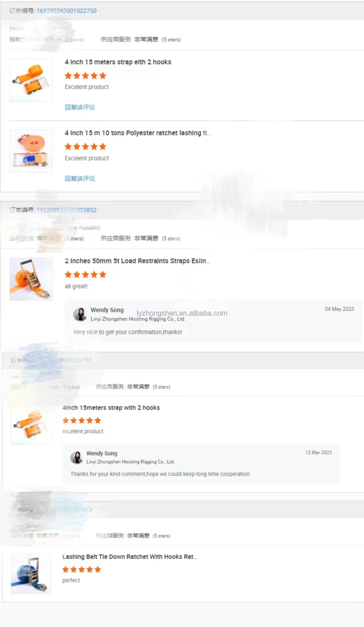364x627 pixels.
Task: Click star rating under Lashing Belt Tie Down
Action: pyautogui.click(x=82, y=569)
